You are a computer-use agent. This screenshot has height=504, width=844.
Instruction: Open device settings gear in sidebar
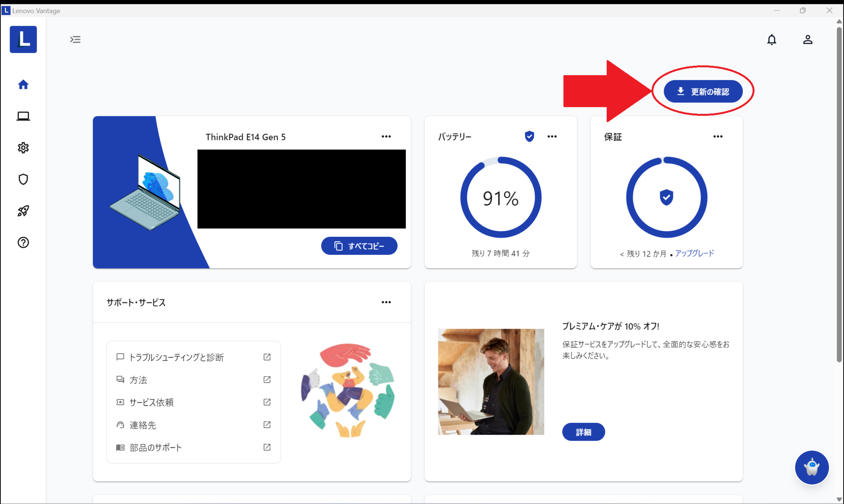pos(23,148)
